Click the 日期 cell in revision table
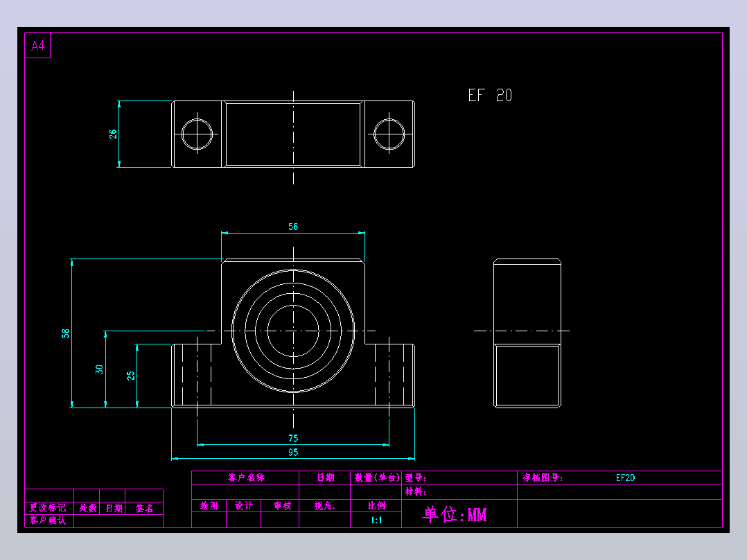 [114, 508]
